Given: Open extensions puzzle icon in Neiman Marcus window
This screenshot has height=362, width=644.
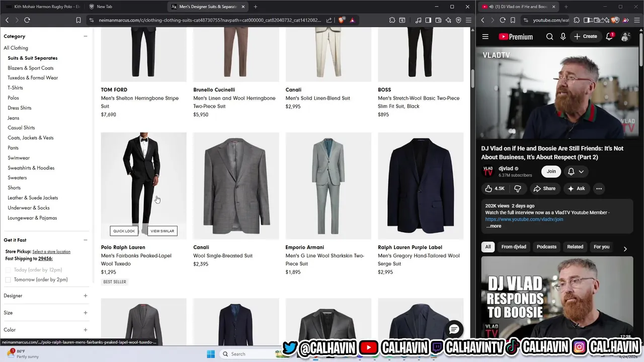Looking at the screenshot, I should point(392,20).
